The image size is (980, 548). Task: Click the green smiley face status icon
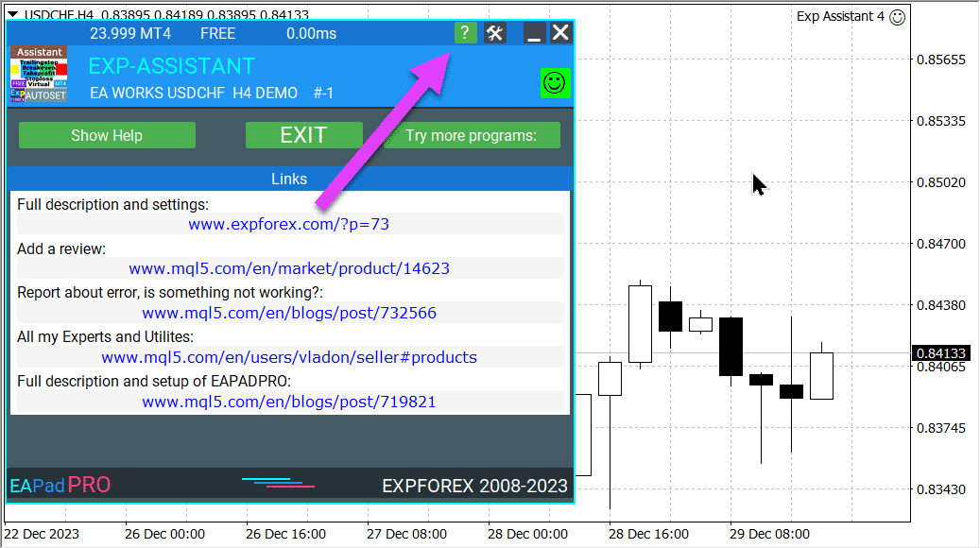pos(555,83)
